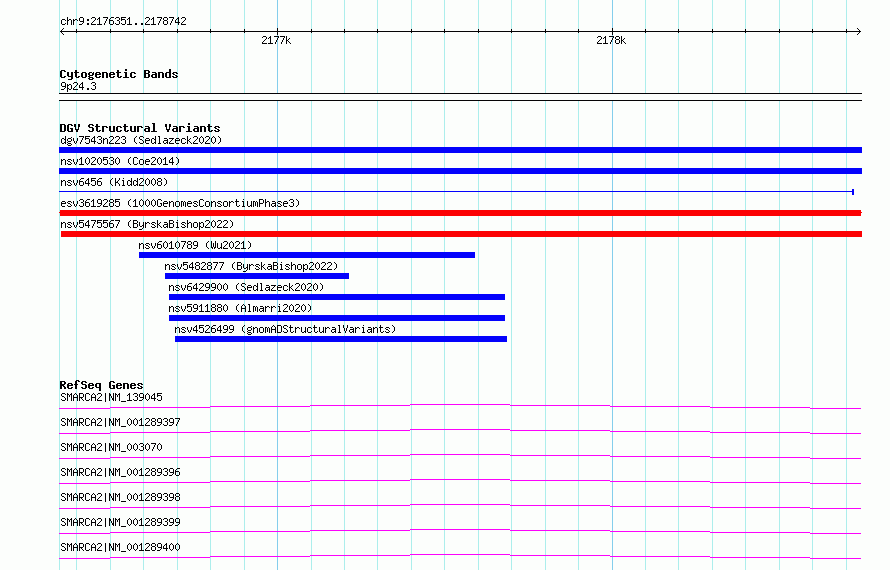Click the blue bar of nsv6010789
Viewport: 890px width, 570px height.
coord(307,255)
